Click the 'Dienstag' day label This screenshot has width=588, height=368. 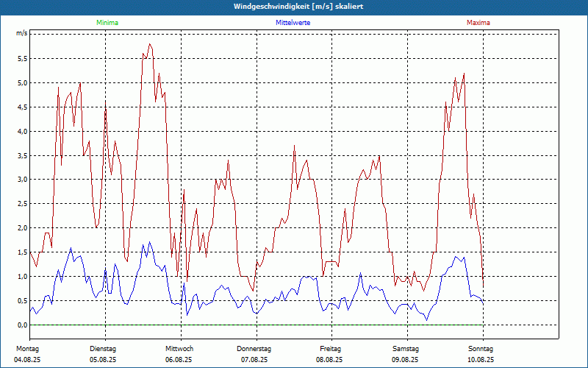(103, 349)
